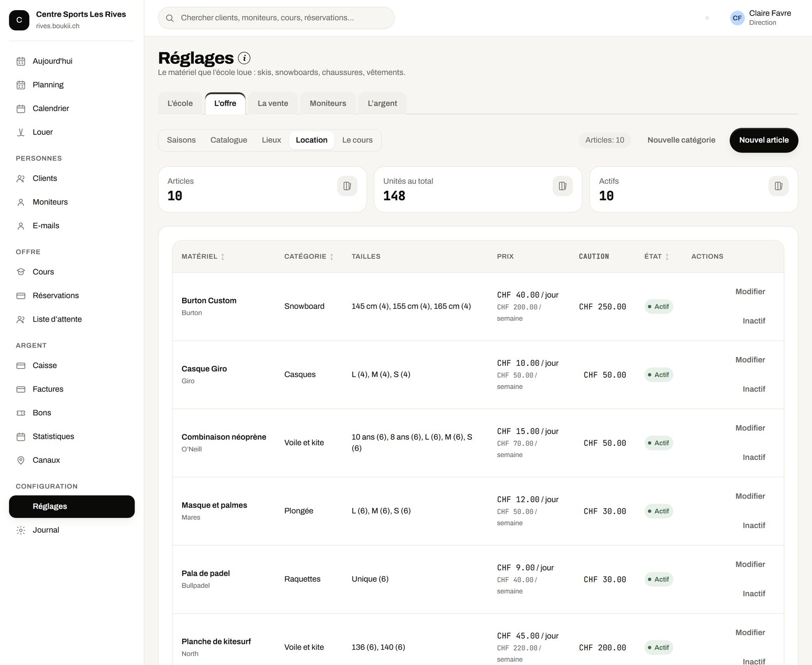The image size is (812, 665).
Task: Open the L'argent tab
Action: coord(382,103)
